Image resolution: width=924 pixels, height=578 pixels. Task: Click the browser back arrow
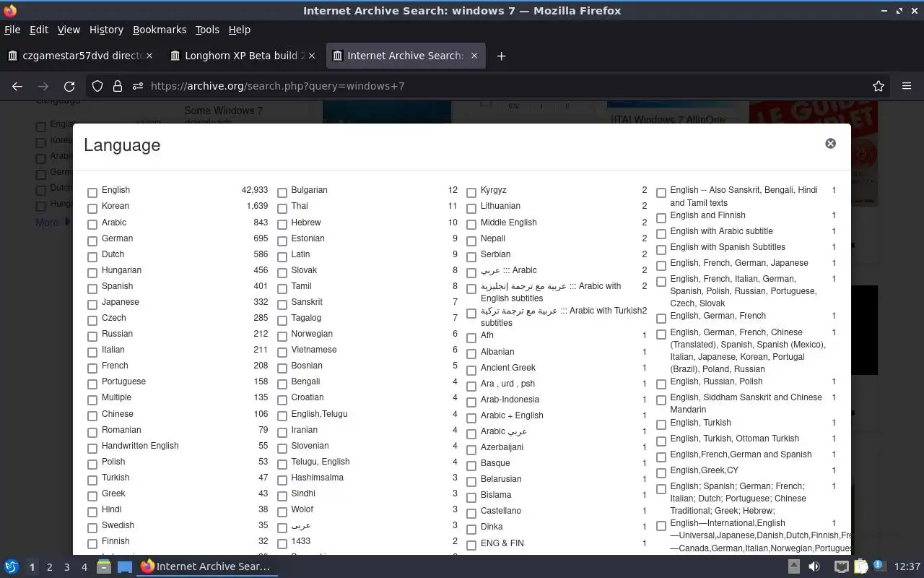[x=17, y=86]
